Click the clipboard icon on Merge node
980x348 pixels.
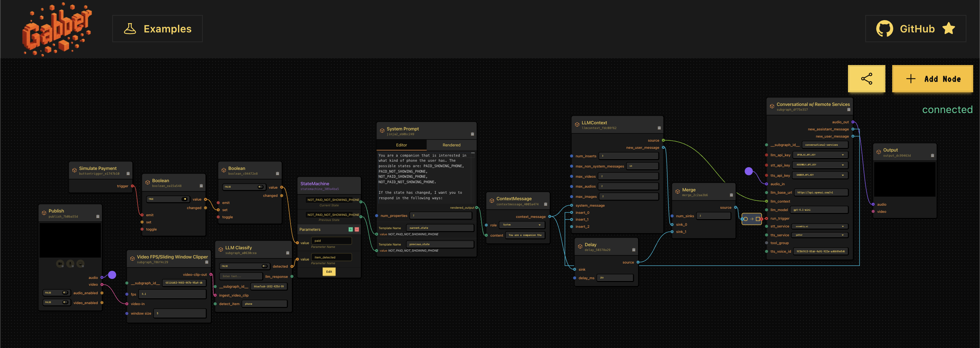point(731,195)
